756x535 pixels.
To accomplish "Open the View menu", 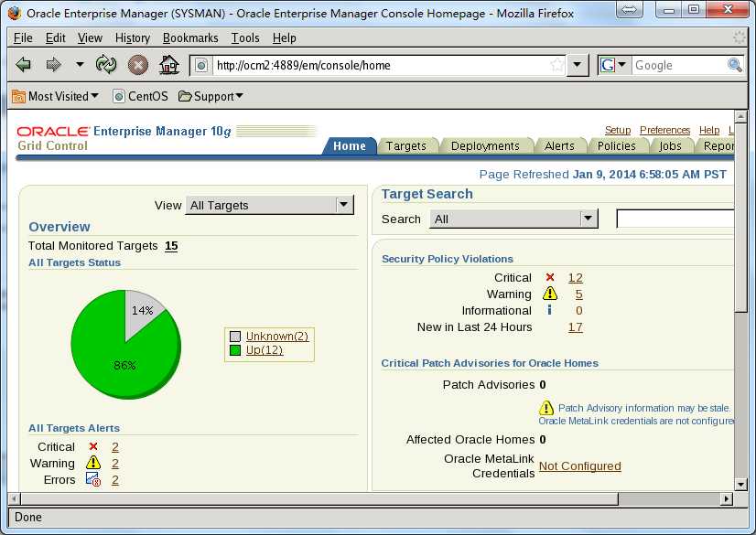I will coord(90,37).
